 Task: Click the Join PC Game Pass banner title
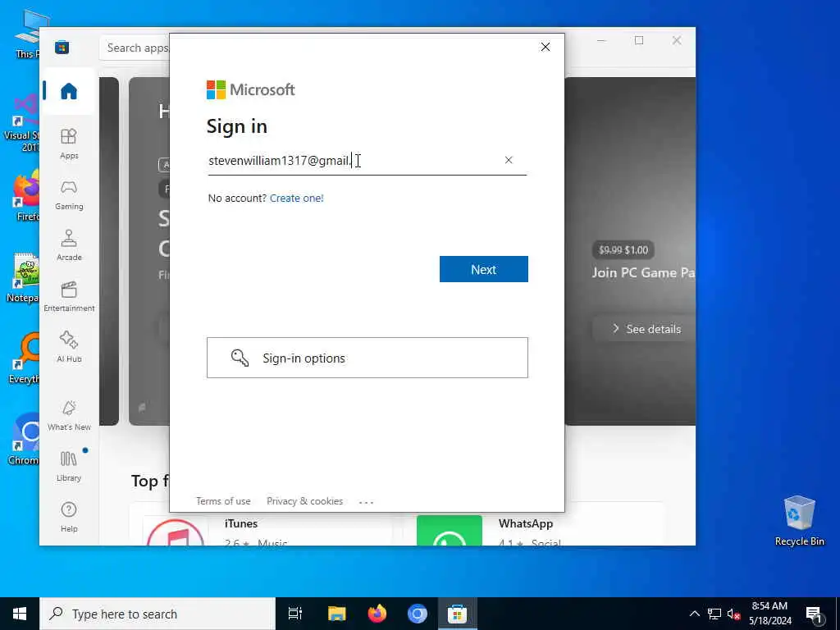[643, 272]
